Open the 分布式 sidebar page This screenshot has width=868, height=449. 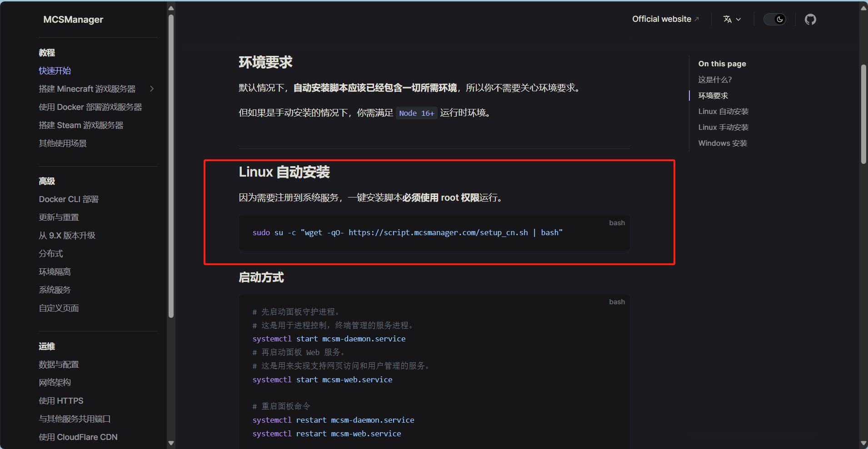pyautogui.click(x=51, y=254)
